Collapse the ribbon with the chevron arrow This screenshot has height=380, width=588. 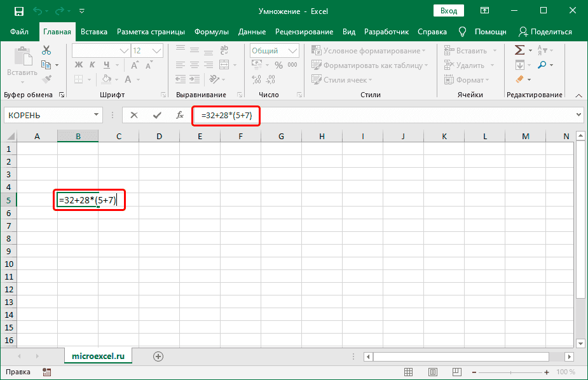pyautogui.click(x=578, y=95)
